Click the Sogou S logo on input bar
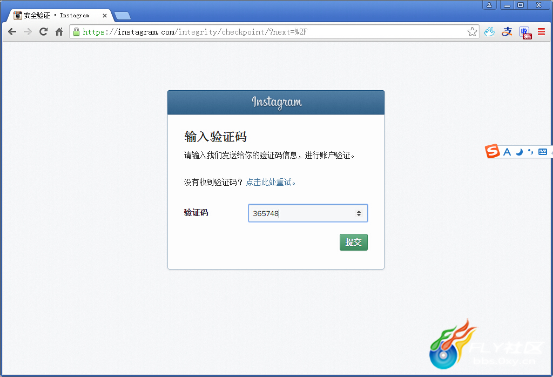Image resolution: width=553 pixels, height=377 pixels. [x=492, y=151]
